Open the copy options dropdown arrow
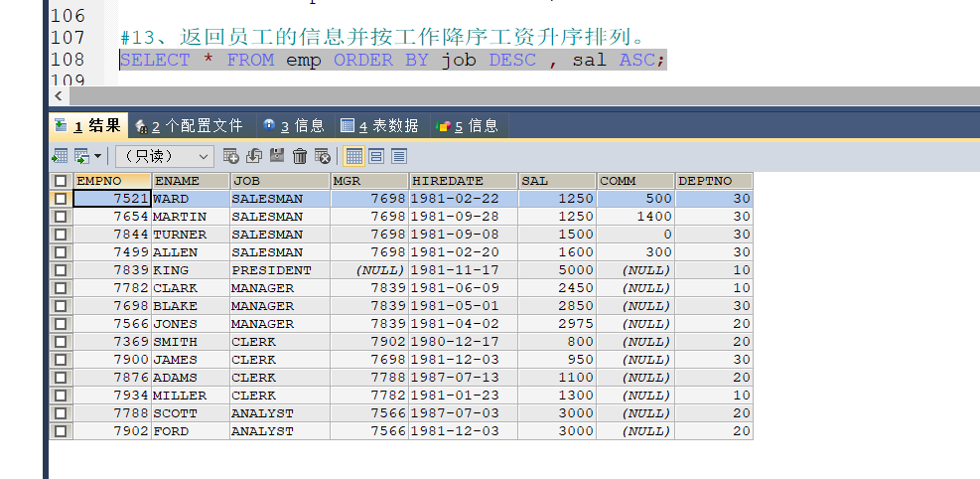Image resolution: width=980 pixels, height=479 pixels. [x=97, y=156]
